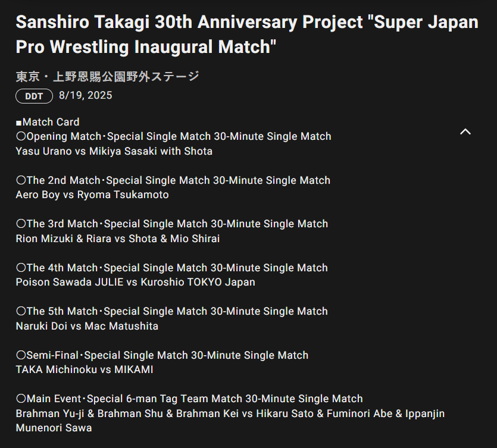
Task: Click the 2nd Match circle bullet
Action: [x=21, y=180]
